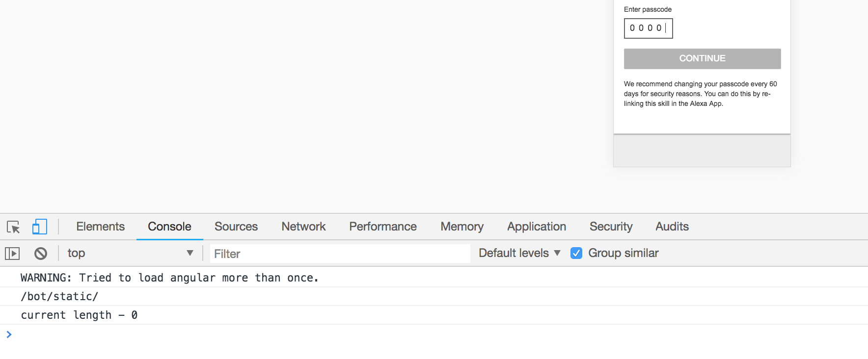Open the Audits tab
868x359 pixels.
[x=672, y=227]
